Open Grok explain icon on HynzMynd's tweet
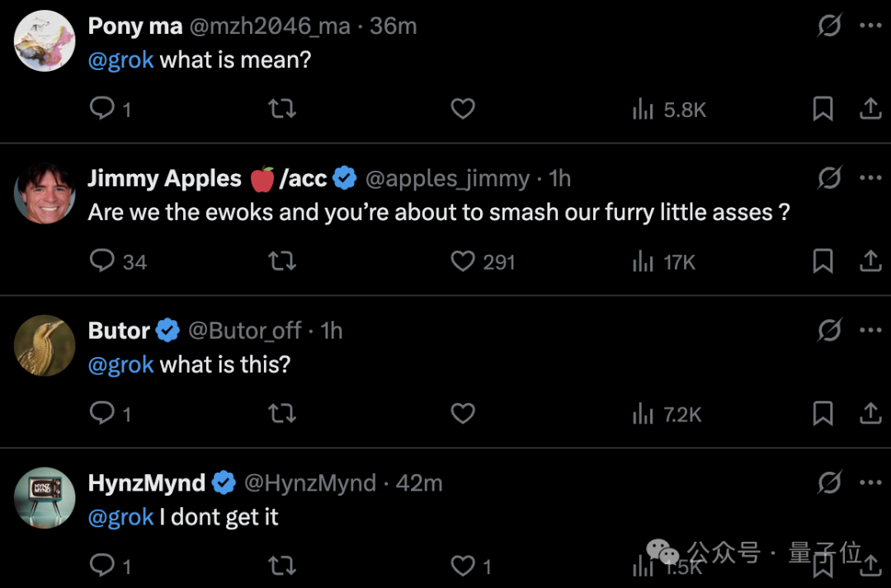891x588 pixels. [x=829, y=483]
